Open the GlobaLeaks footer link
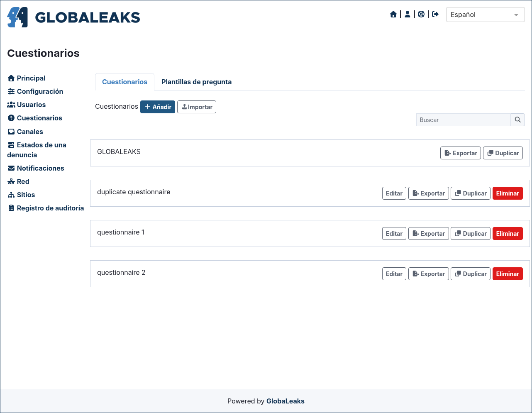 click(x=286, y=401)
